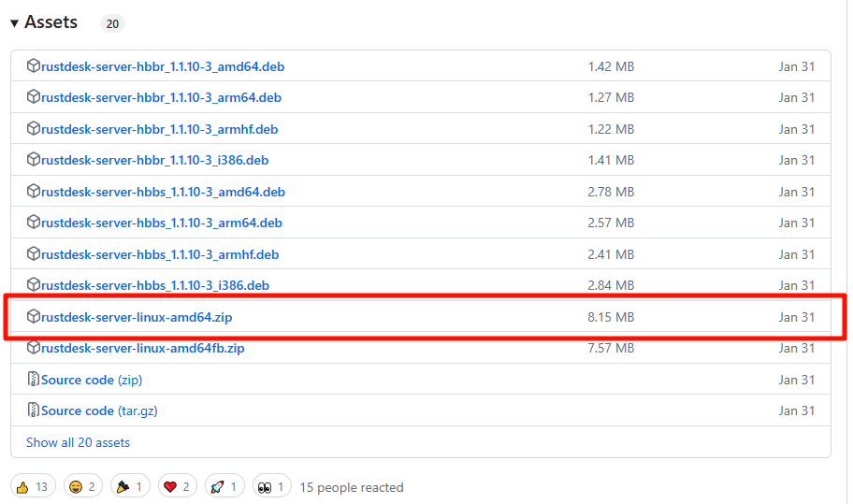Download rustdesk-server-hbbr_1.1.10-3_i386.deb
The width and height of the screenshot is (853, 504).
pyautogui.click(x=155, y=160)
